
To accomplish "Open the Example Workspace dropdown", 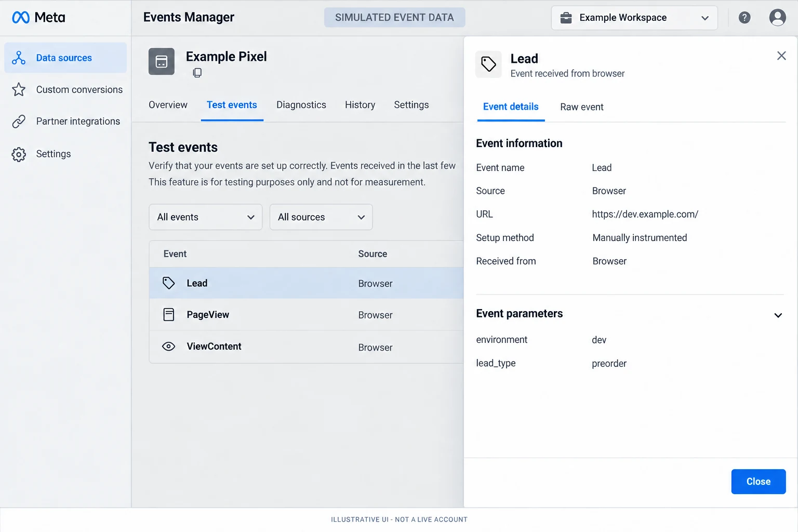I will point(634,18).
